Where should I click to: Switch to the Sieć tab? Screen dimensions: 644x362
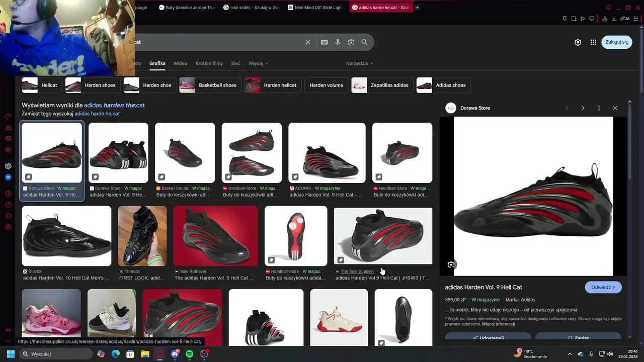[235, 63]
